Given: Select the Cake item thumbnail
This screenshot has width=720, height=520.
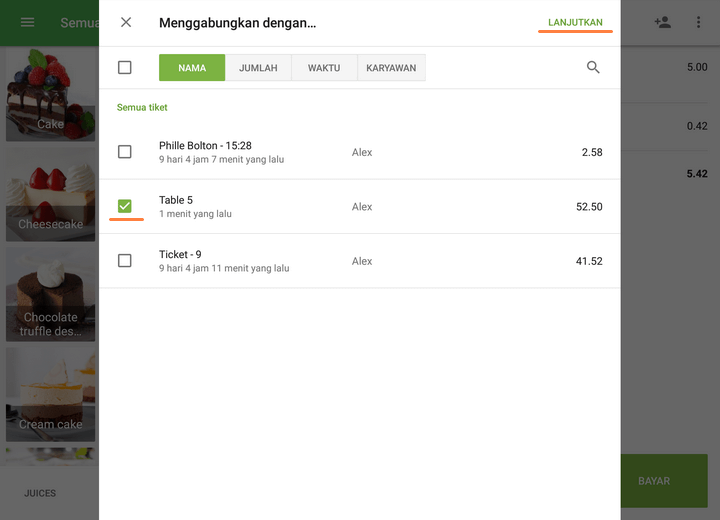Looking at the screenshot, I should coord(50,95).
